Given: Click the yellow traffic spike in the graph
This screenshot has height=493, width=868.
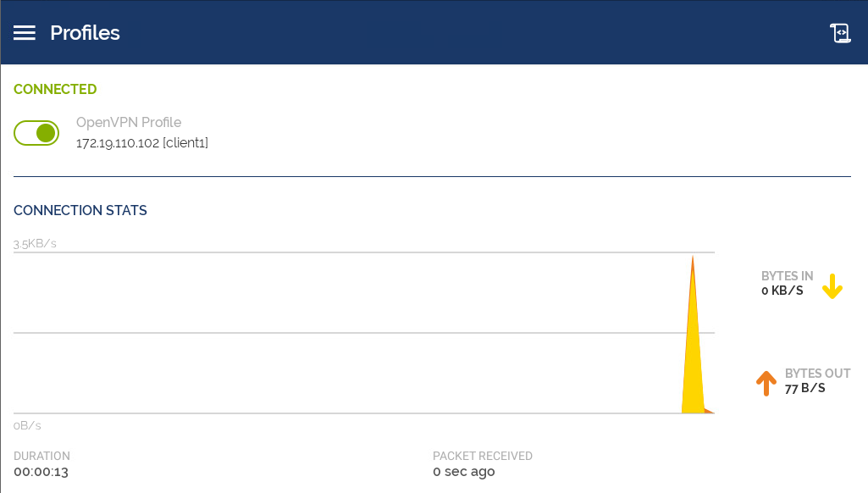Looking at the screenshot, I should (693, 364).
